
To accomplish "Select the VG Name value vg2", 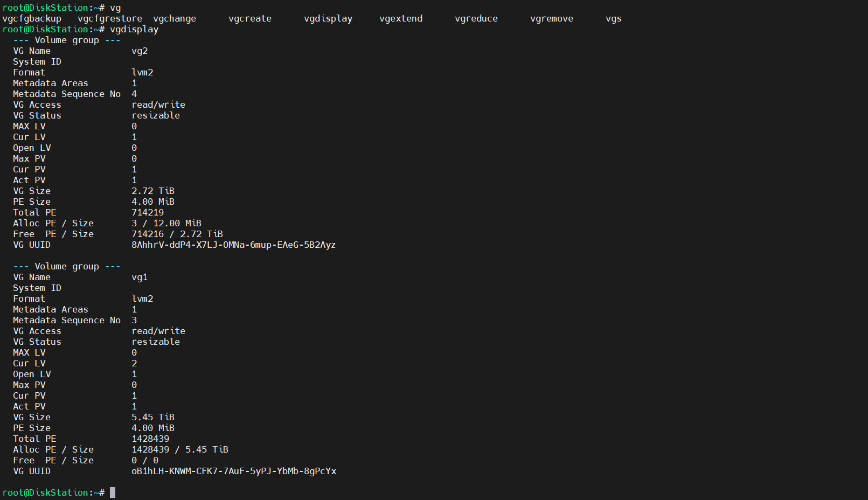I will tap(140, 51).
